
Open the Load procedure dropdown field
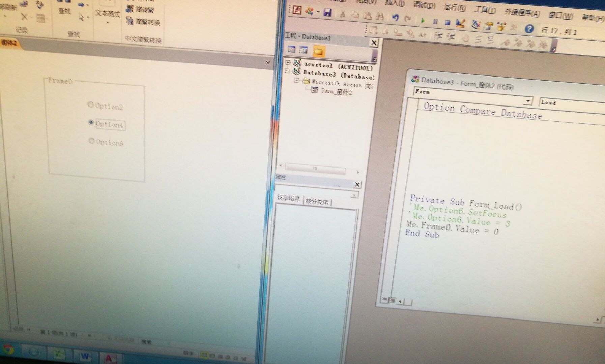pos(572,104)
